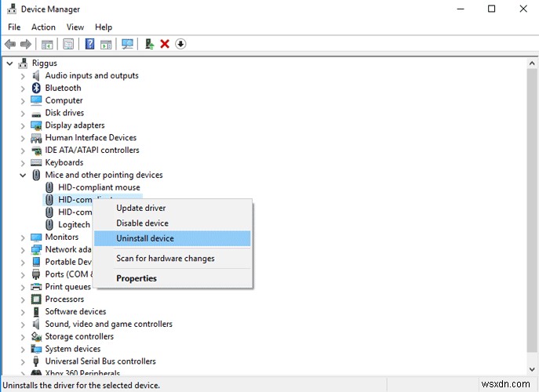Expand the Software devices category
This screenshot has width=539, height=392.
(23, 312)
